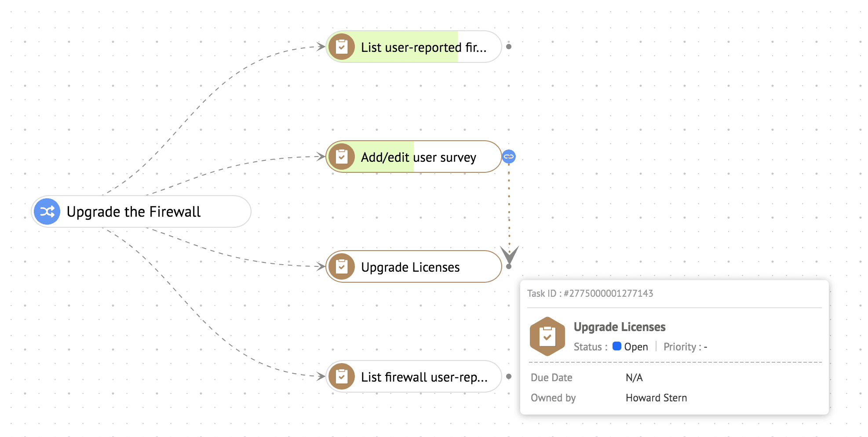This screenshot has width=868, height=437.
Task: Click connector dot beside Upgrade Licenses node
Action: tap(509, 266)
